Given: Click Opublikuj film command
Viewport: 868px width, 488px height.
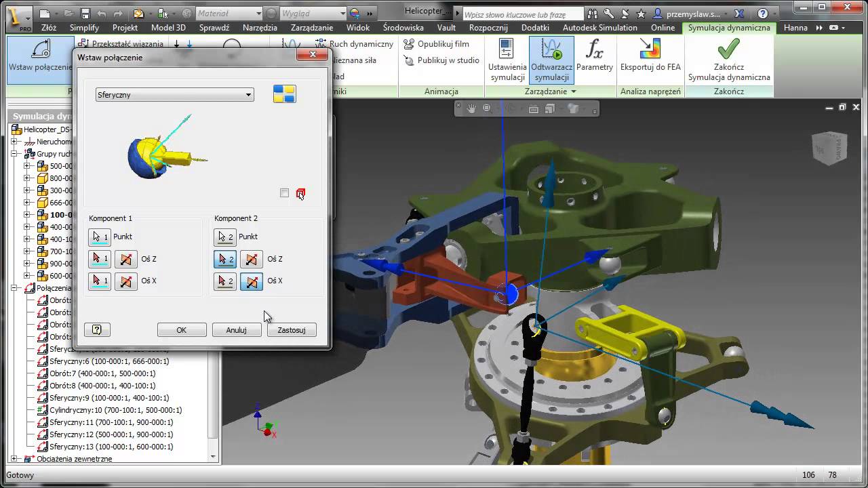Looking at the screenshot, I should click(437, 43).
